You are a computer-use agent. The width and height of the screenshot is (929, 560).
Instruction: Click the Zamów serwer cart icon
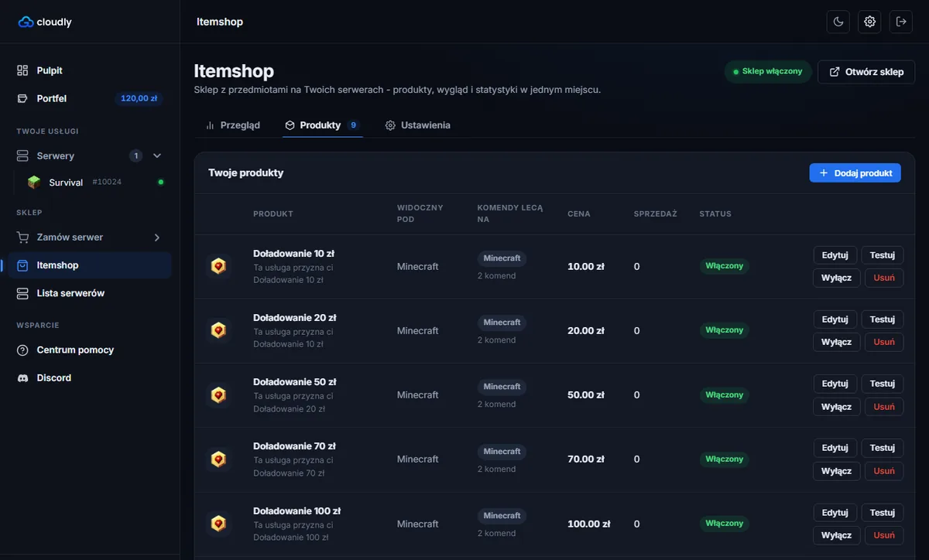[22, 237]
